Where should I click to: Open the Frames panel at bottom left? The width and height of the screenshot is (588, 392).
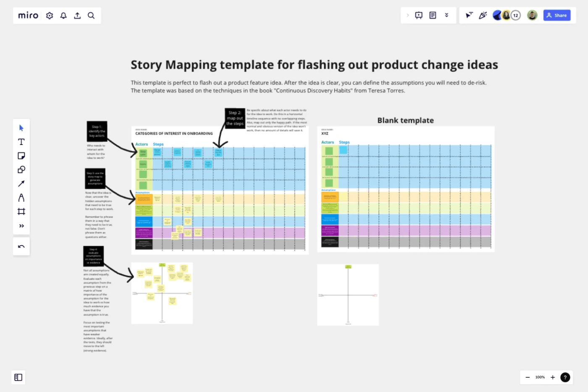18,377
